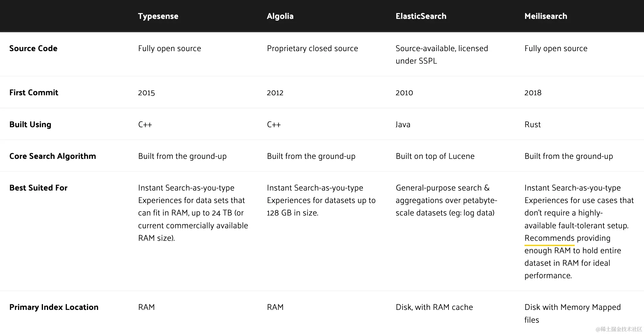This screenshot has width=644, height=334.
Task: Click the Core Search Algorithm row label
Action: click(x=53, y=156)
